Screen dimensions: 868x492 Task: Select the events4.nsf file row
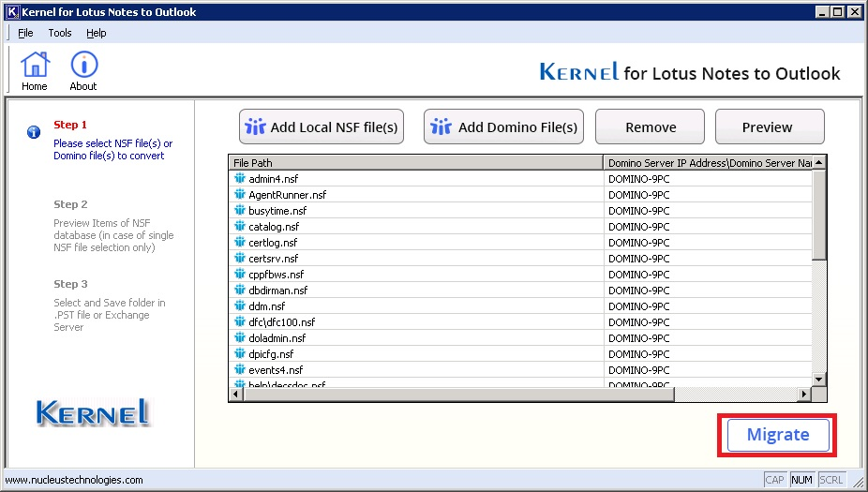coord(520,369)
